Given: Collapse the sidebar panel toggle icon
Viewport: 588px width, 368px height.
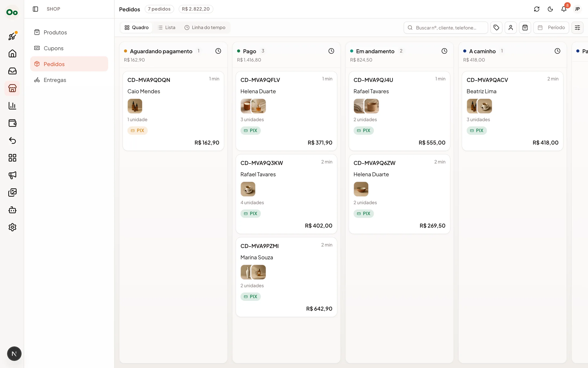Looking at the screenshot, I should pos(35,9).
